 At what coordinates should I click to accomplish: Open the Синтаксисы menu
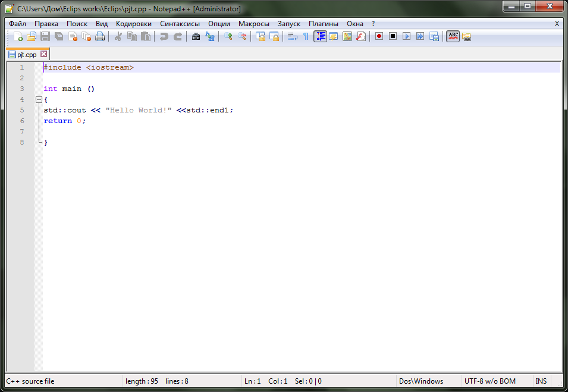click(x=180, y=24)
